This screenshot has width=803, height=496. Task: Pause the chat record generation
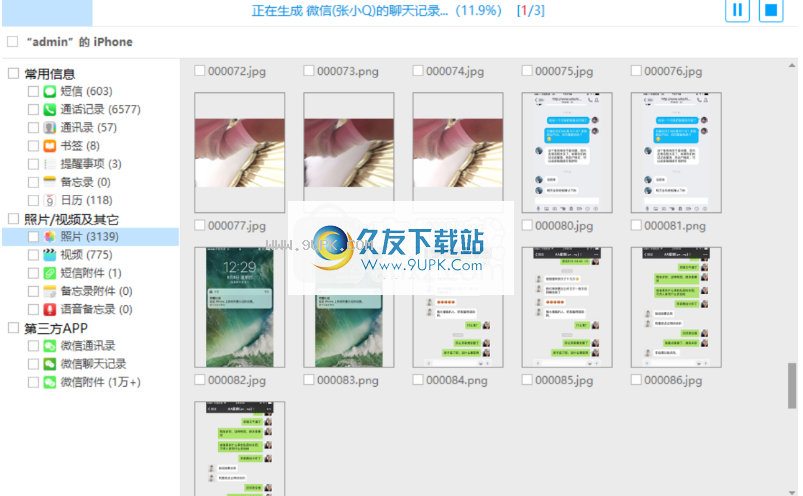coord(737,10)
